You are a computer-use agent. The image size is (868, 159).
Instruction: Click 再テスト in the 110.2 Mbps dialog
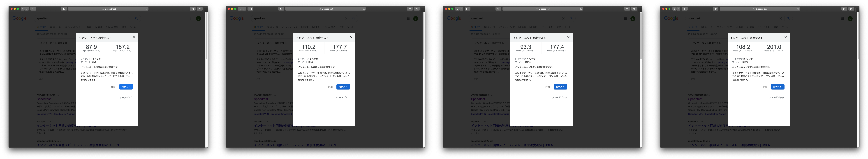(343, 87)
